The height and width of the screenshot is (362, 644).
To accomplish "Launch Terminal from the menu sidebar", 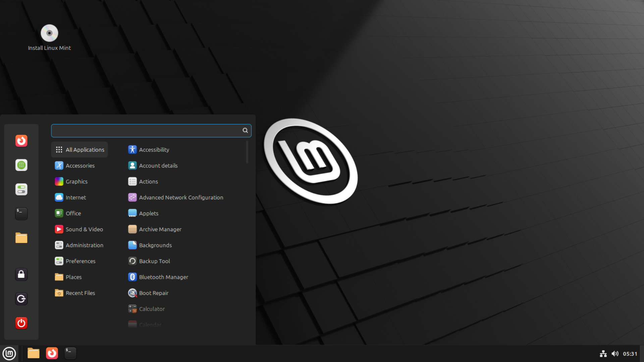I will 21,214.
